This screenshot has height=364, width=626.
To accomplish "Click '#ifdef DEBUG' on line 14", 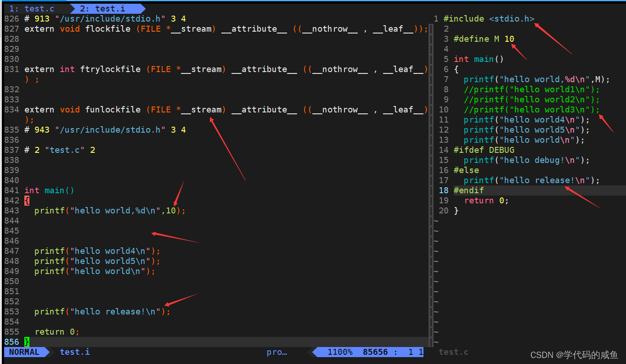I will 484,150.
